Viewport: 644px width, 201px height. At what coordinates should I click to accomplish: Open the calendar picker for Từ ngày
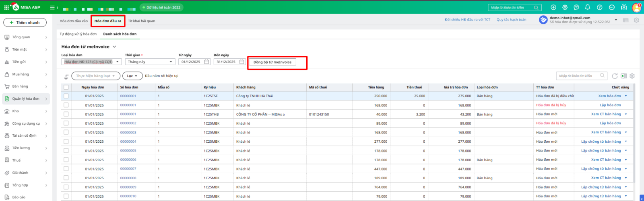pyautogui.click(x=206, y=62)
